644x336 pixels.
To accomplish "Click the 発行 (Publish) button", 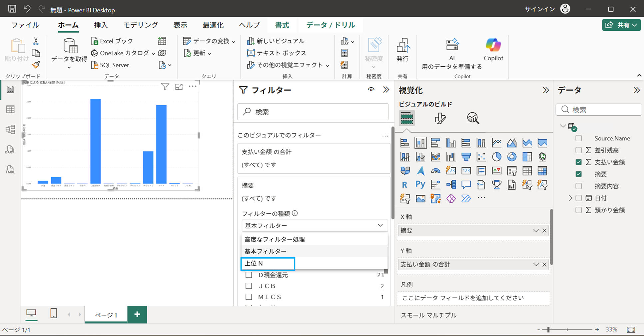I will tap(403, 52).
